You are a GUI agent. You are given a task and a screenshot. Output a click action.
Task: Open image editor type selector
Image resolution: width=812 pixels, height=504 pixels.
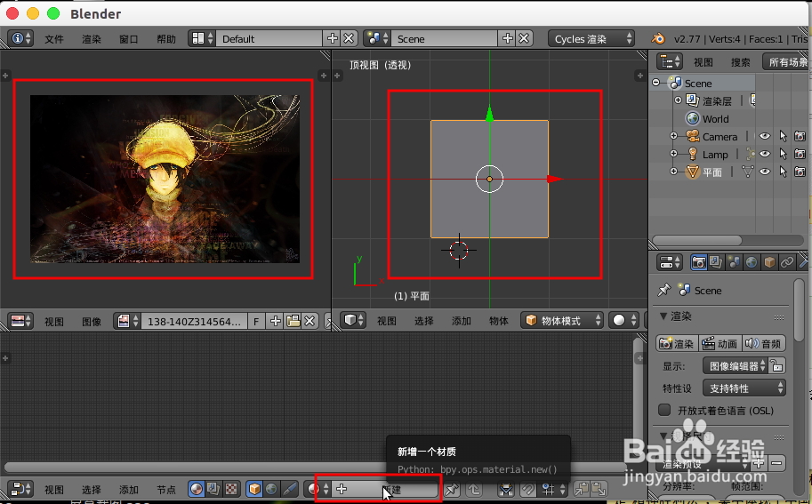20,321
